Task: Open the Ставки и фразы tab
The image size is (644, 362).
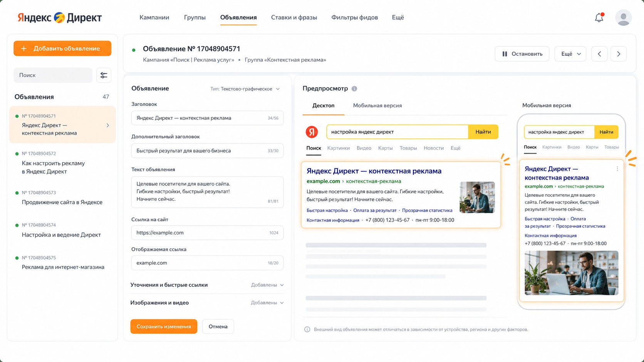Action: click(x=294, y=17)
